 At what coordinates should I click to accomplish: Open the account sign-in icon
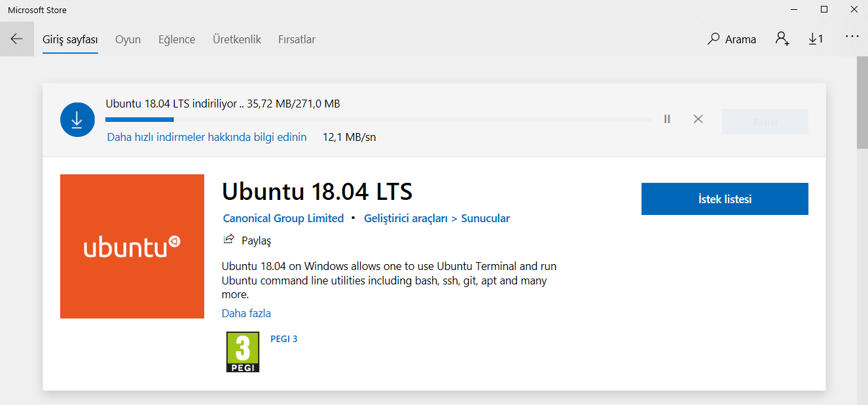[x=782, y=39]
